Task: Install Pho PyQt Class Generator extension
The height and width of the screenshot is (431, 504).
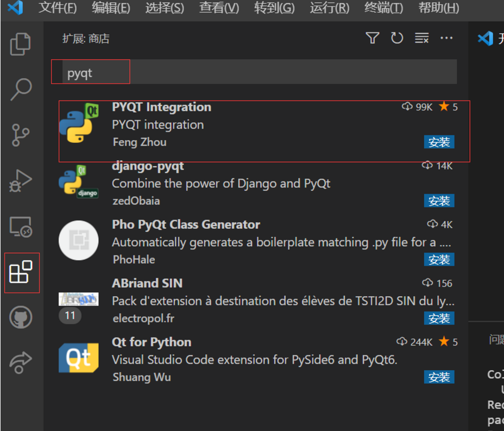Action: pos(439,260)
